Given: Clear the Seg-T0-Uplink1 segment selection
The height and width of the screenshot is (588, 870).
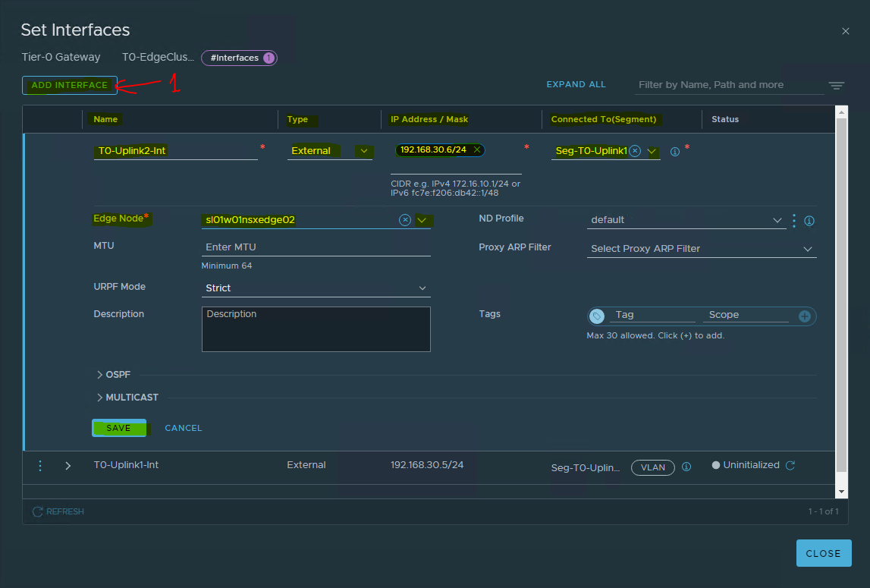Looking at the screenshot, I should click(636, 151).
